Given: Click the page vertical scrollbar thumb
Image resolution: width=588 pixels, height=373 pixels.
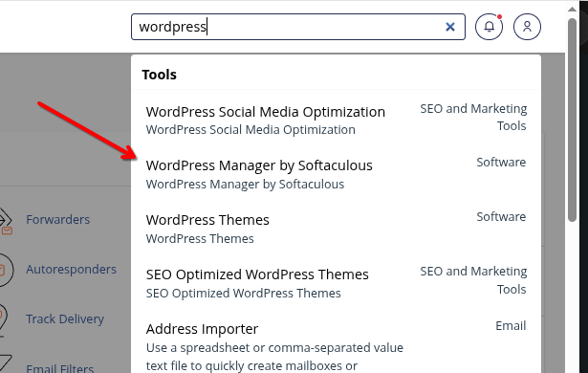Looking at the screenshot, I should click(572, 121).
